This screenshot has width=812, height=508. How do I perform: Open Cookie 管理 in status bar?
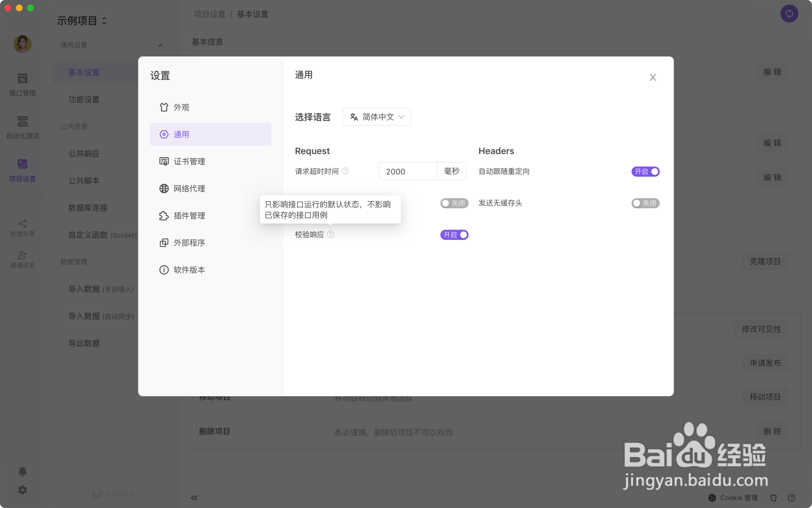733,498
